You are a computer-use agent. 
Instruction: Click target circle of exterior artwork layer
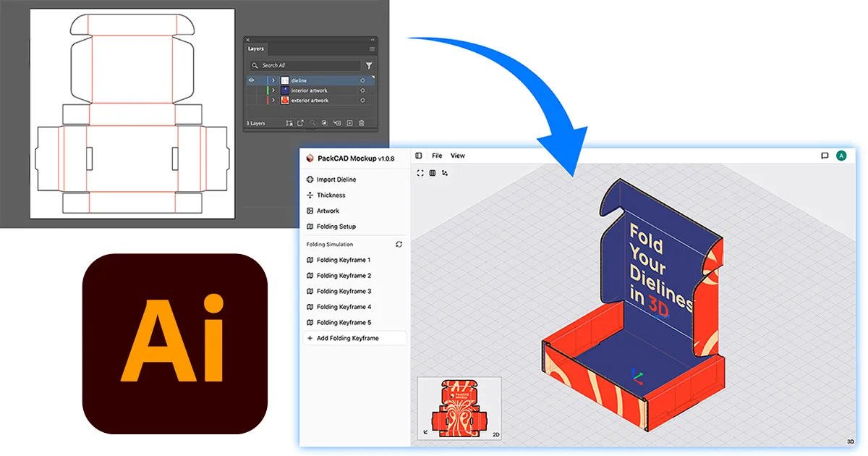click(362, 101)
